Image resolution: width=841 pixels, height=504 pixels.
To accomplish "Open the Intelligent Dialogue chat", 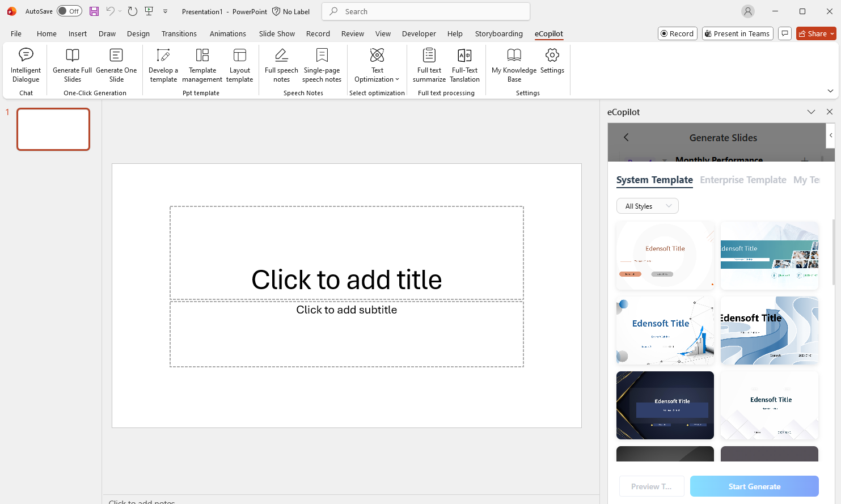I will point(26,65).
